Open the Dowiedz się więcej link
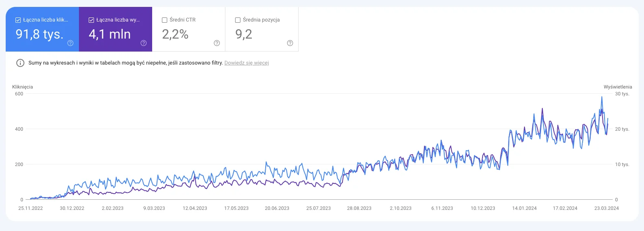644x231 pixels. [247, 63]
